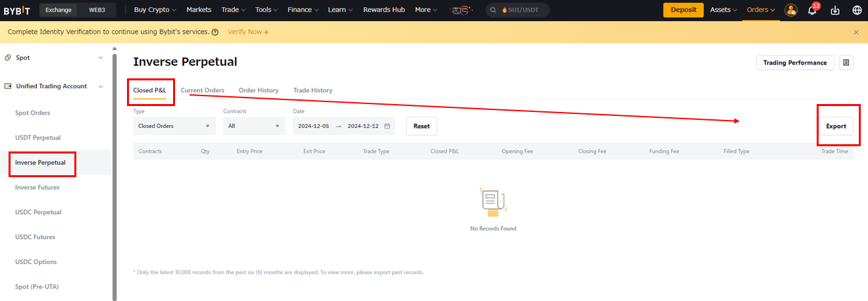Expand the More menu

(426, 10)
